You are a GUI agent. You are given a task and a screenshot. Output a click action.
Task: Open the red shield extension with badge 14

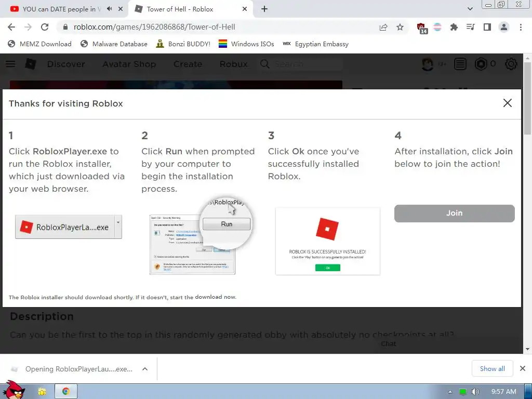[422, 28]
